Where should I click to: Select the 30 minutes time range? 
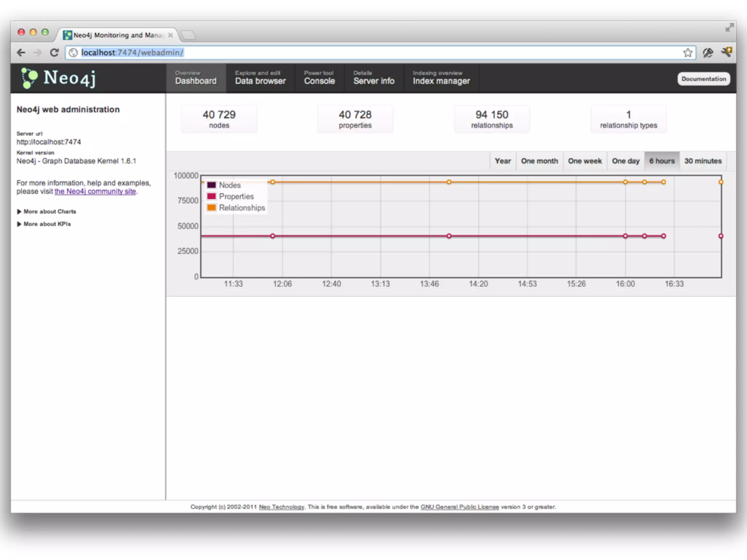(x=703, y=161)
